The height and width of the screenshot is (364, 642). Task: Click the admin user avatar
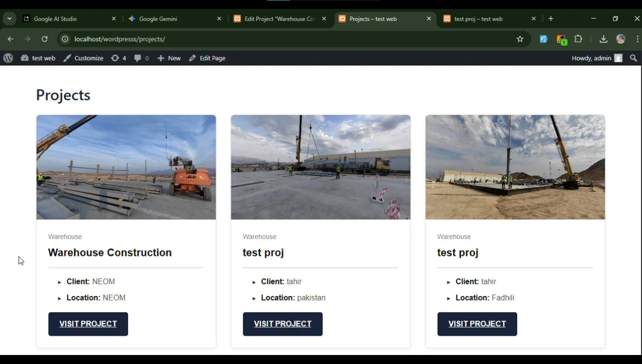618,58
